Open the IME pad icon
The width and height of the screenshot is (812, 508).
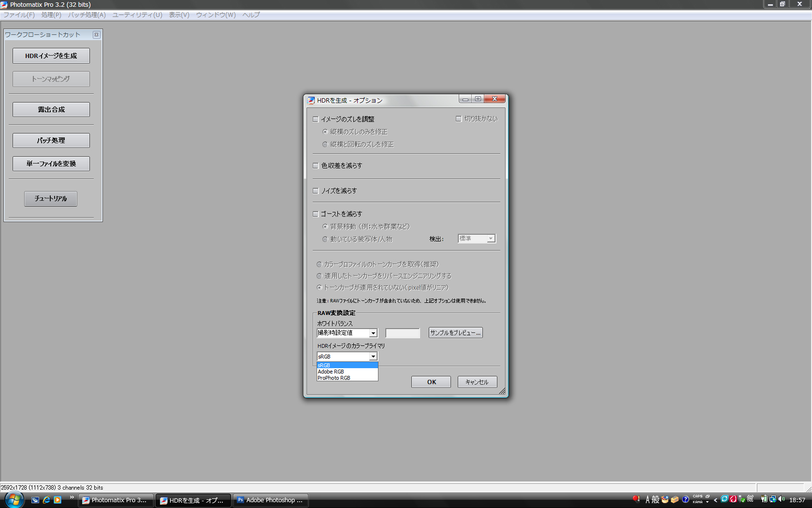coord(665,500)
